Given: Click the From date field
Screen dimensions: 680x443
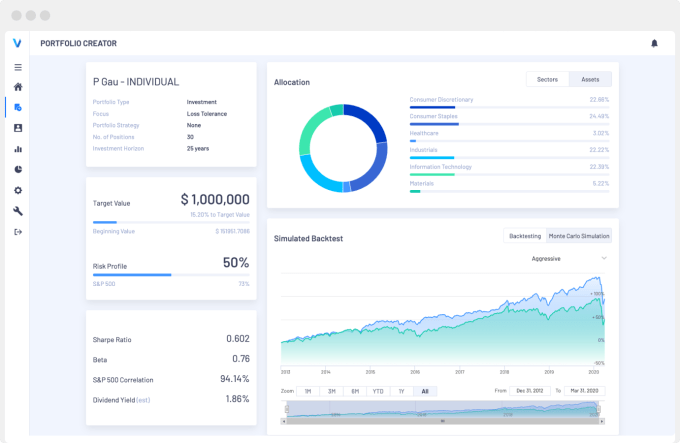Looking at the screenshot, I should click(x=530, y=391).
